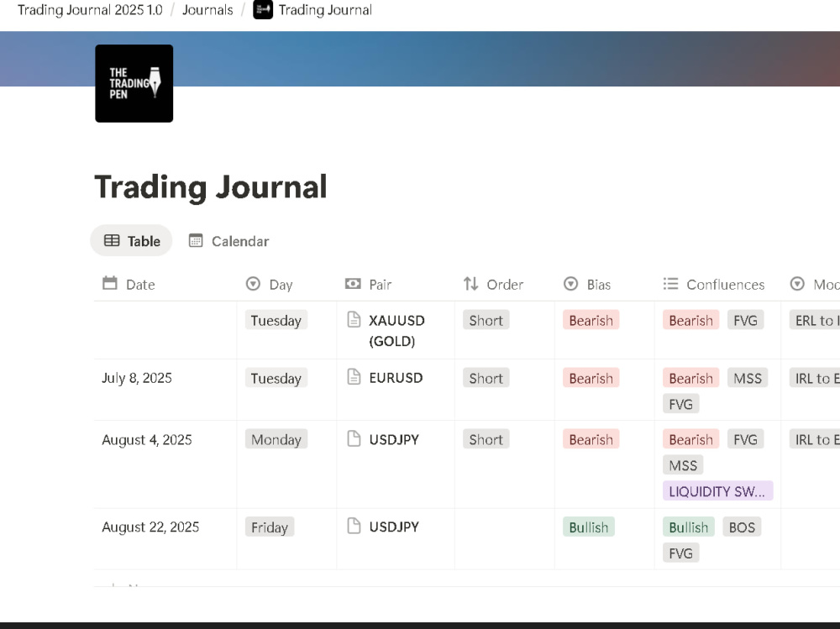Click page icon beside EURUSD

click(x=354, y=377)
